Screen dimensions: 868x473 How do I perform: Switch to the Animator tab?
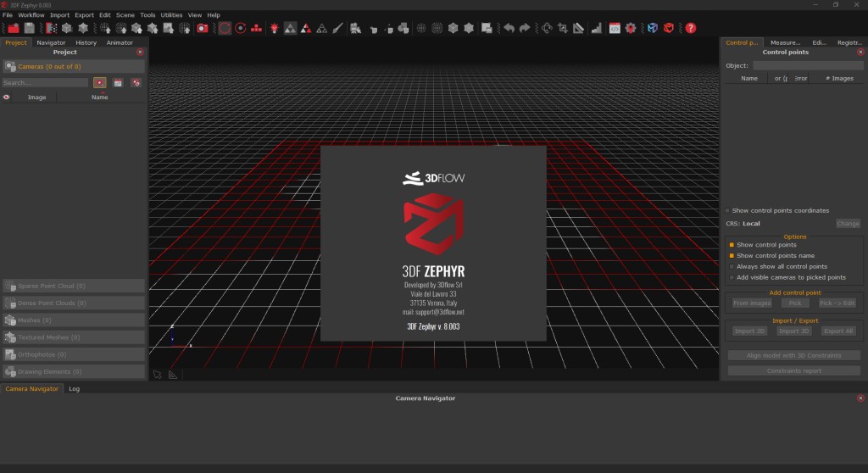[120, 42]
